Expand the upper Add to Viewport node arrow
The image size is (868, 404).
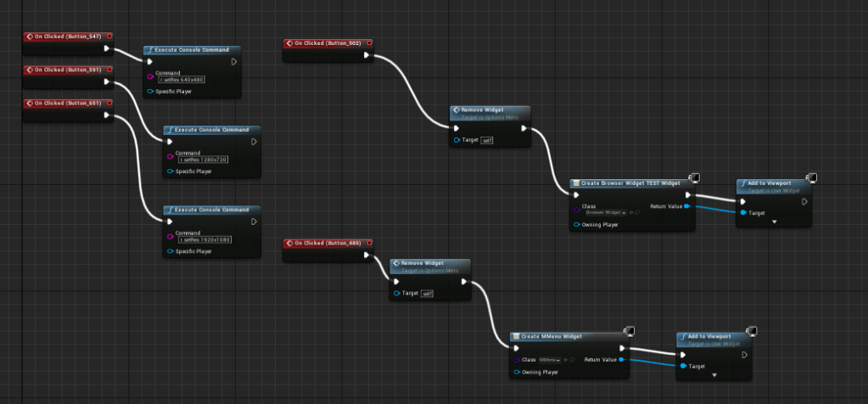pyautogui.click(x=774, y=221)
